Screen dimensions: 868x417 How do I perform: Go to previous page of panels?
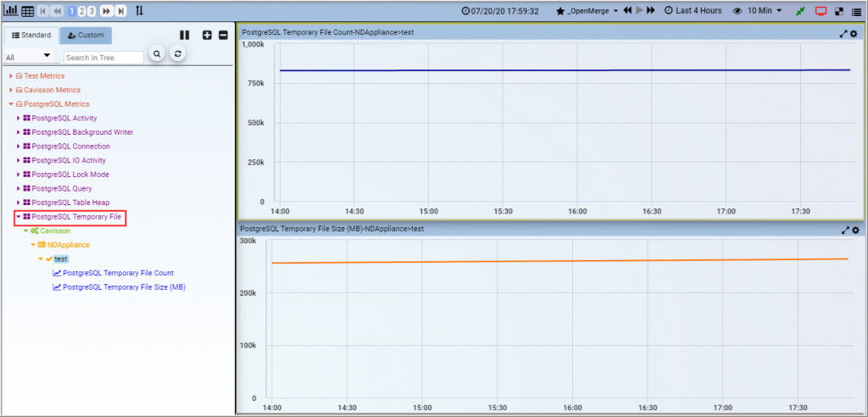pos(57,11)
